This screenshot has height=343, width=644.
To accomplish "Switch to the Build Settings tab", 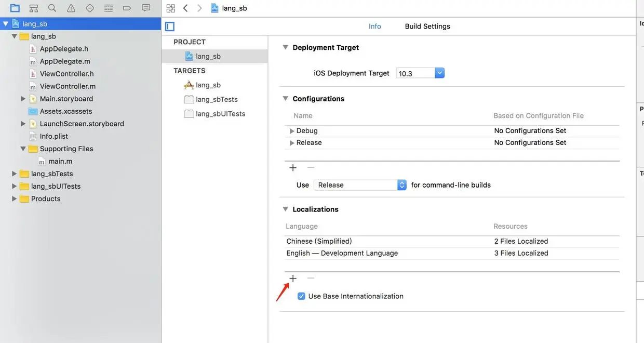I will (427, 26).
